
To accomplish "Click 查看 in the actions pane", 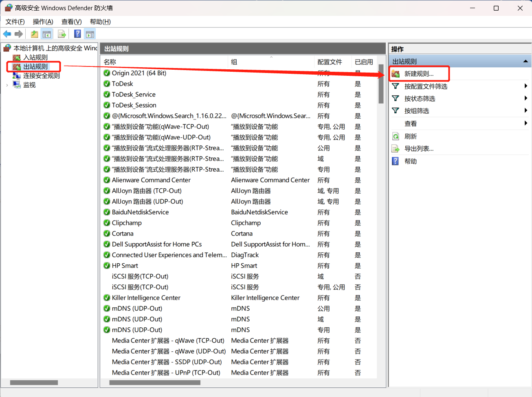I will click(x=411, y=124).
